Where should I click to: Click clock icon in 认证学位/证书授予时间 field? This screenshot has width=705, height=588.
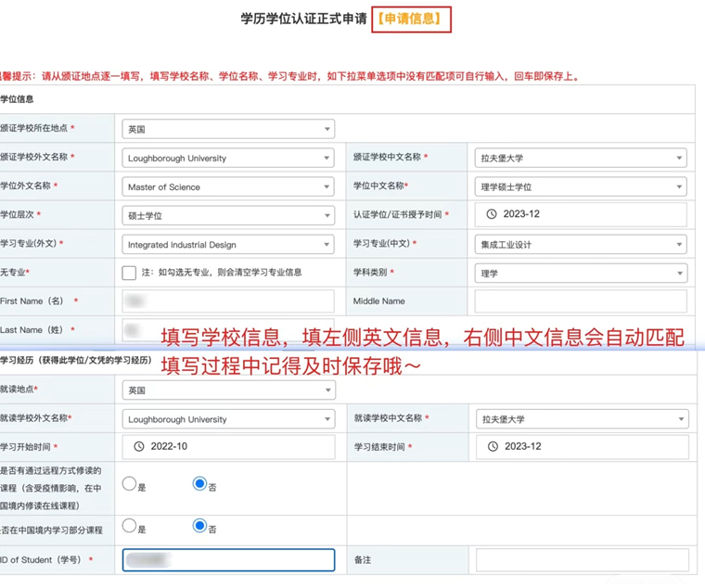click(x=492, y=214)
